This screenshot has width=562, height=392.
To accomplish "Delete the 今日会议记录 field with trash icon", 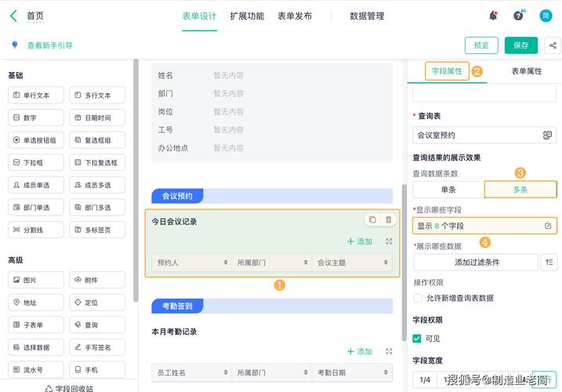I will (388, 220).
